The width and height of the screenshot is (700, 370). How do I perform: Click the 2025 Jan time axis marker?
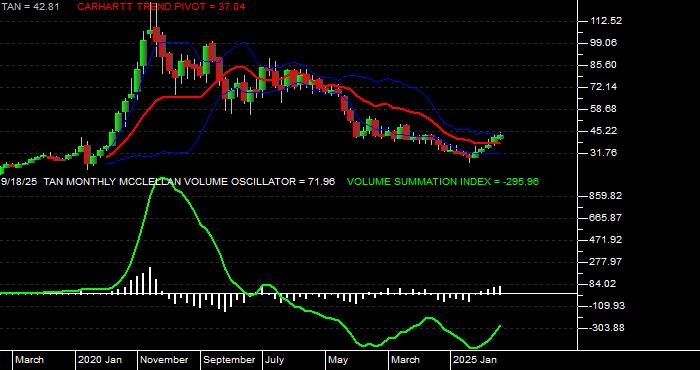pos(475,360)
